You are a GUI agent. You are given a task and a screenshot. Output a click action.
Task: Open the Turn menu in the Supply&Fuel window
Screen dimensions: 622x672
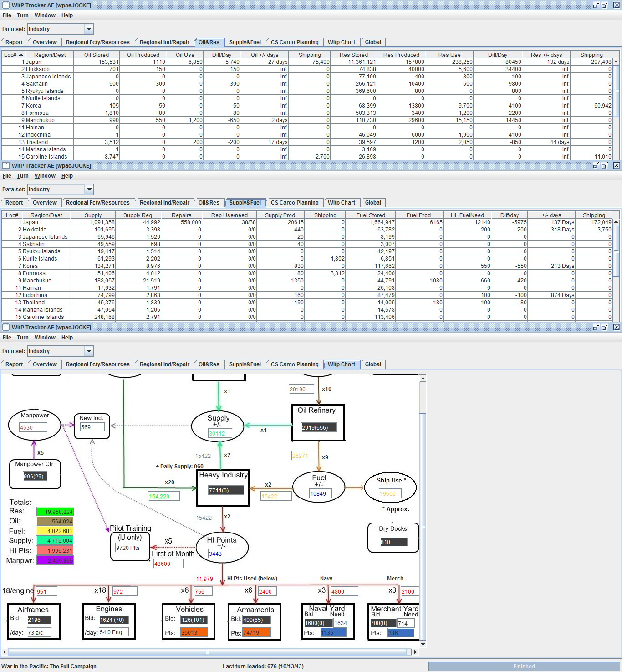click(x=23, y=176)
